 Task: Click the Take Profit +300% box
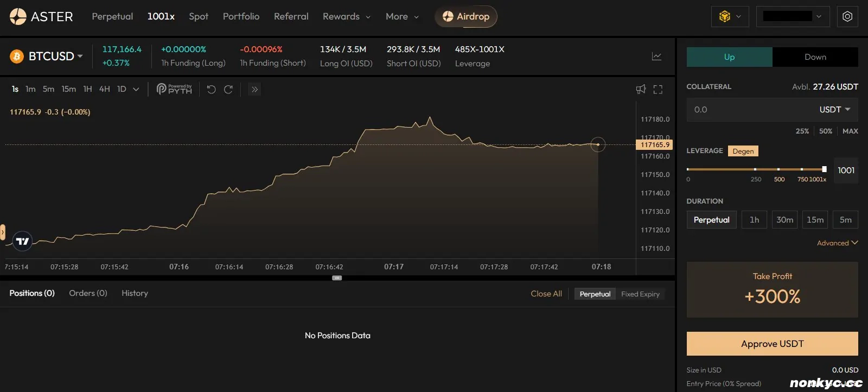773,290
